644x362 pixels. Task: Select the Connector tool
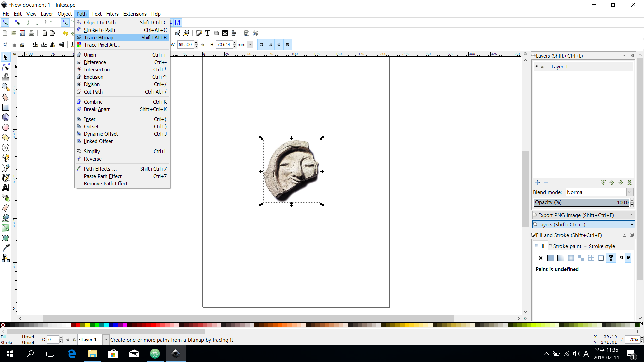coord(5,258)
